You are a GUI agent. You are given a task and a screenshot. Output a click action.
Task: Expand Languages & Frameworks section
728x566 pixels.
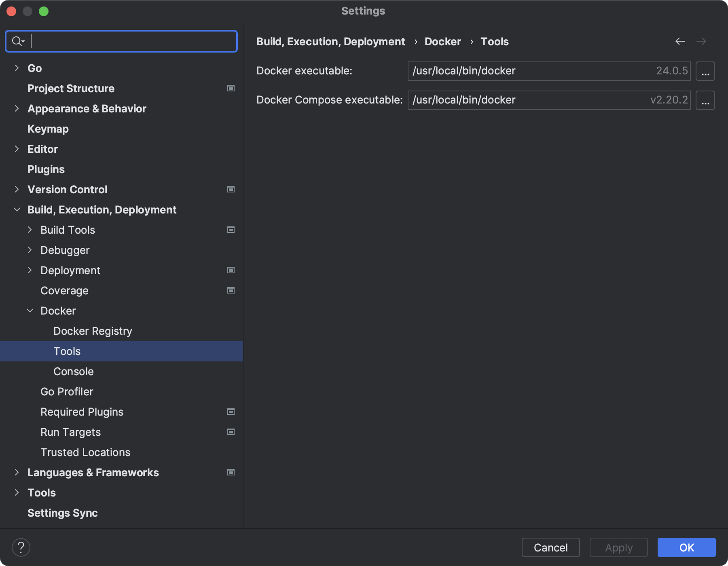[17, 472]
